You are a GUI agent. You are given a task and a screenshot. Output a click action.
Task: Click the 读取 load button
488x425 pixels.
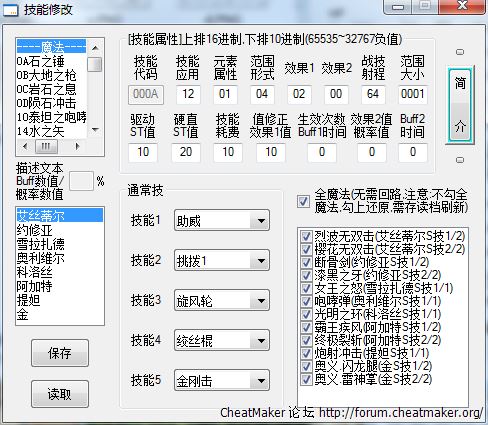click(60, 394)
